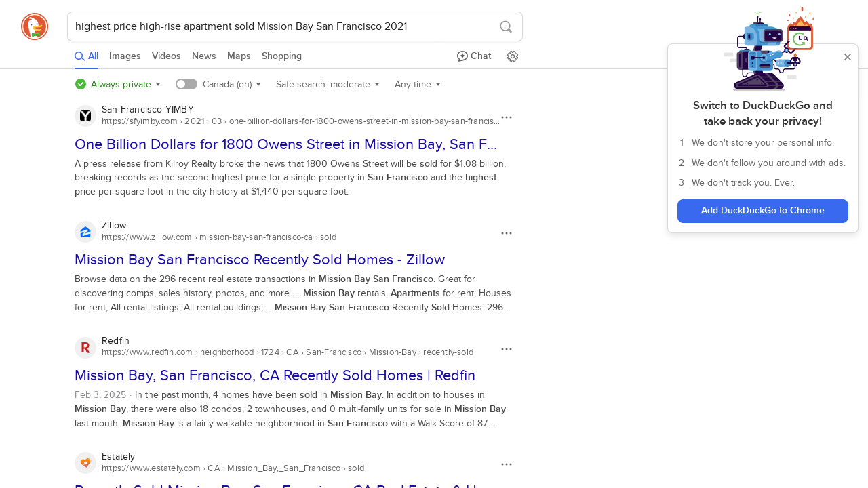Viewport: 868px width, 488px height.
Task: Switch to the Videos tab
Action: pos(166,56)
